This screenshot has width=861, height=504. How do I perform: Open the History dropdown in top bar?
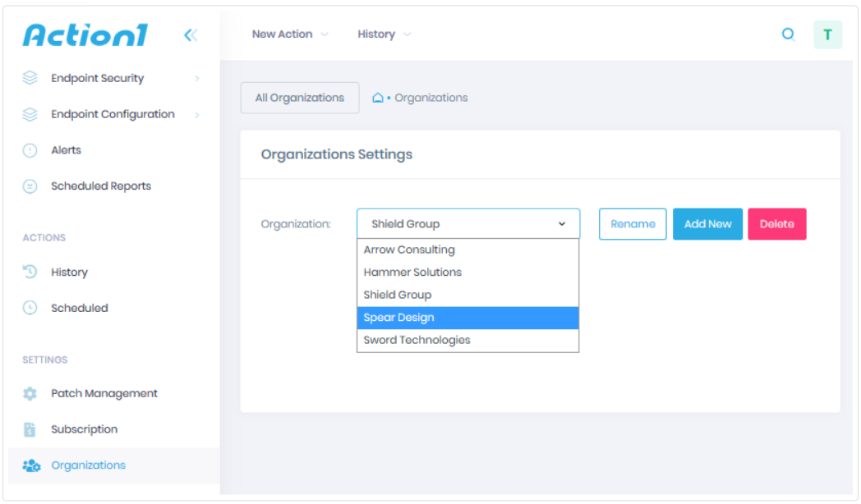pyautogui.click(x=384, y=34)
